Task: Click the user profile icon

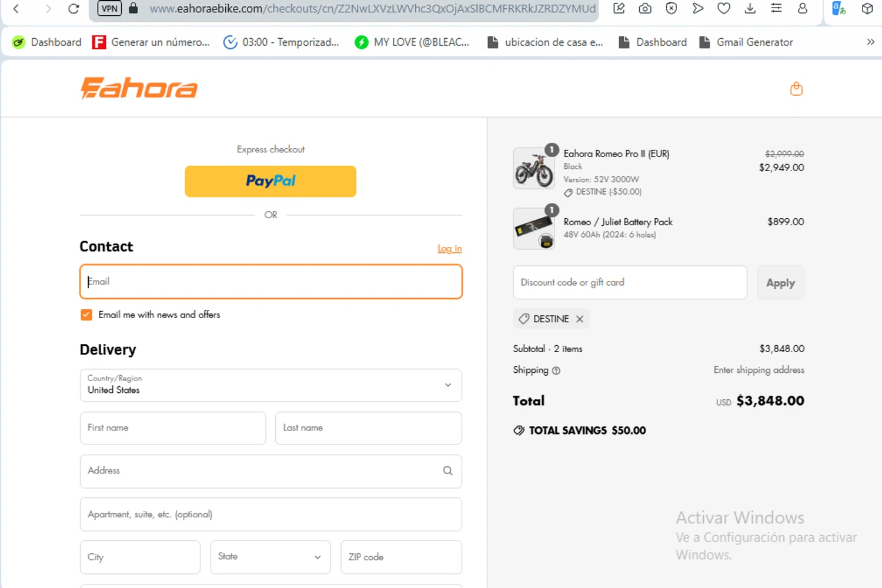Action: pyautogui.click(x=802, y=8)
